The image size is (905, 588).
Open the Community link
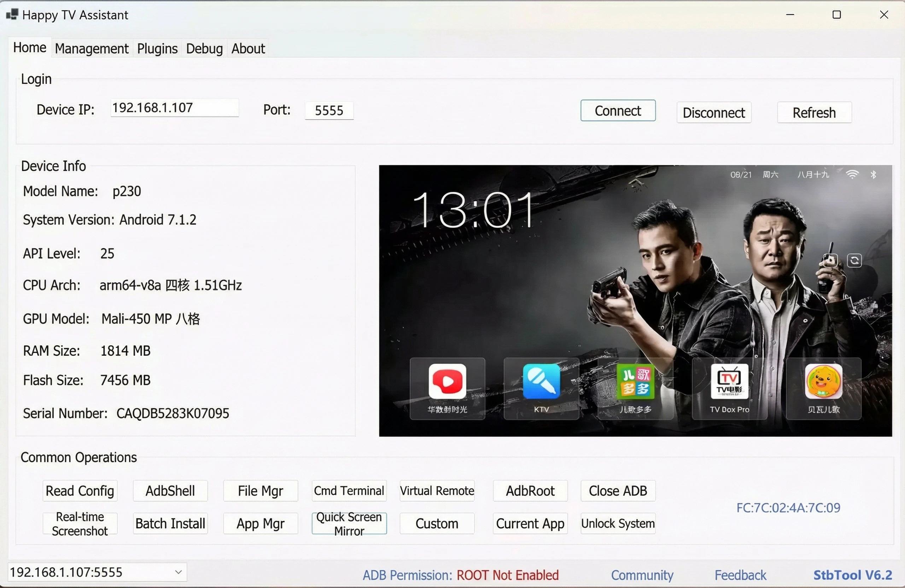642,575
